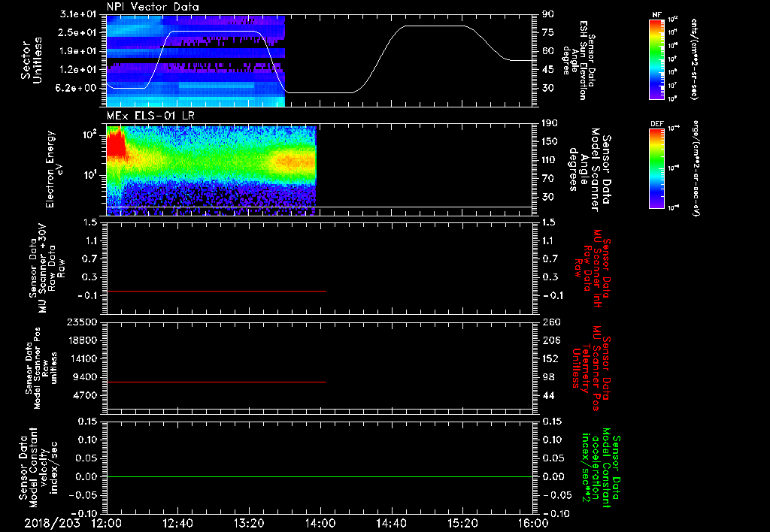Click the 'Sector Unitless' axis label
770x532 pixels.
pos(32,60)
